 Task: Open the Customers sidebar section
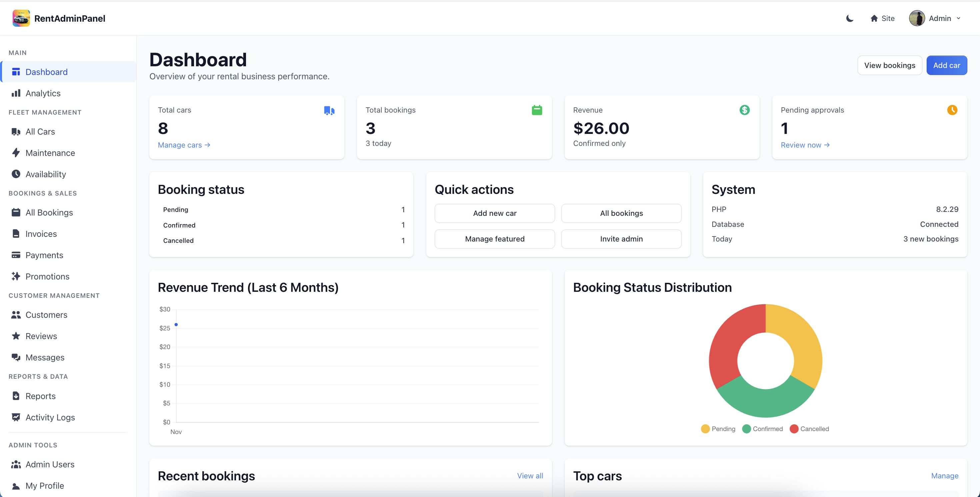pos(46,315)
